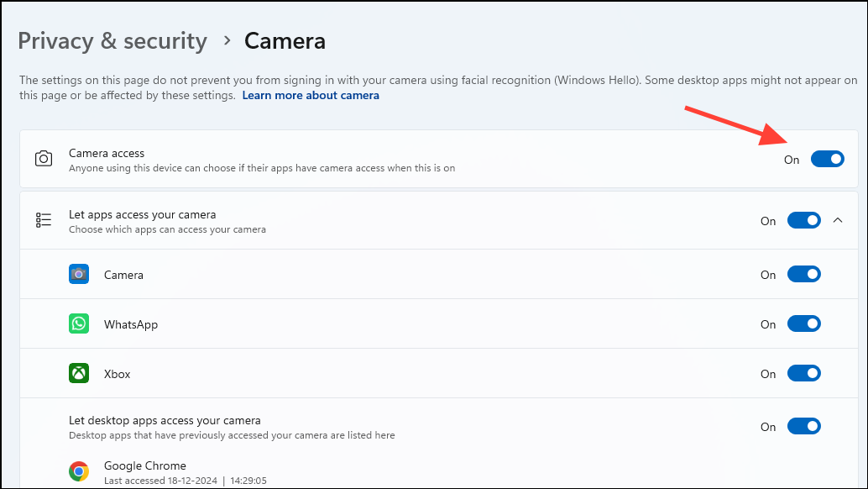Click the Camera breadcrumb title
This screenshot has width=868, height=489.
285,41
